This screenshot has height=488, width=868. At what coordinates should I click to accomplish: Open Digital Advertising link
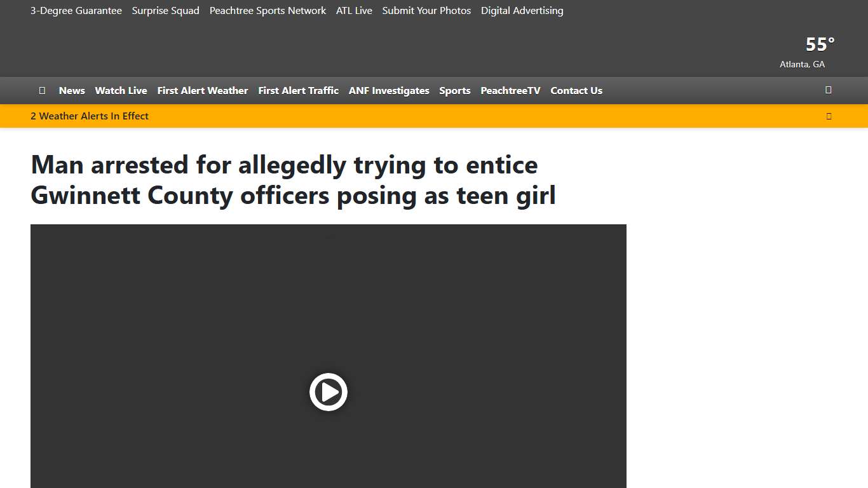pyautogui.click(x=522, y=11)
